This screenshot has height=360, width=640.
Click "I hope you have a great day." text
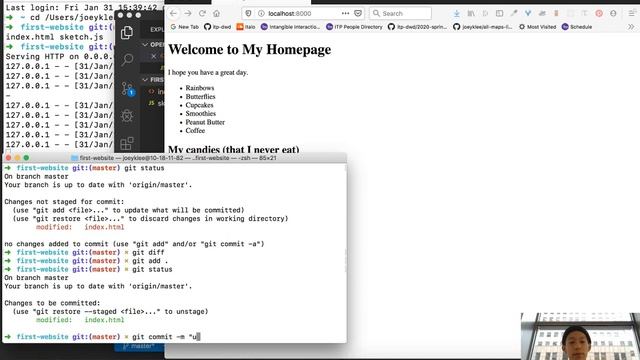coord(208,73)
